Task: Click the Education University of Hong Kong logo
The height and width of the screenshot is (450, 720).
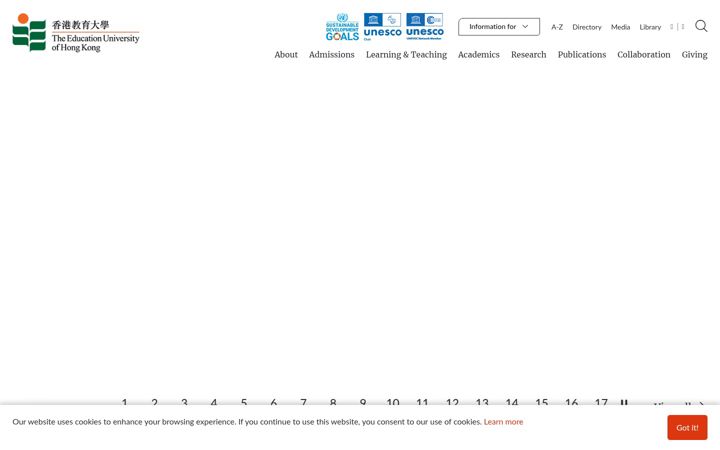Action: [x=76, y=33]
